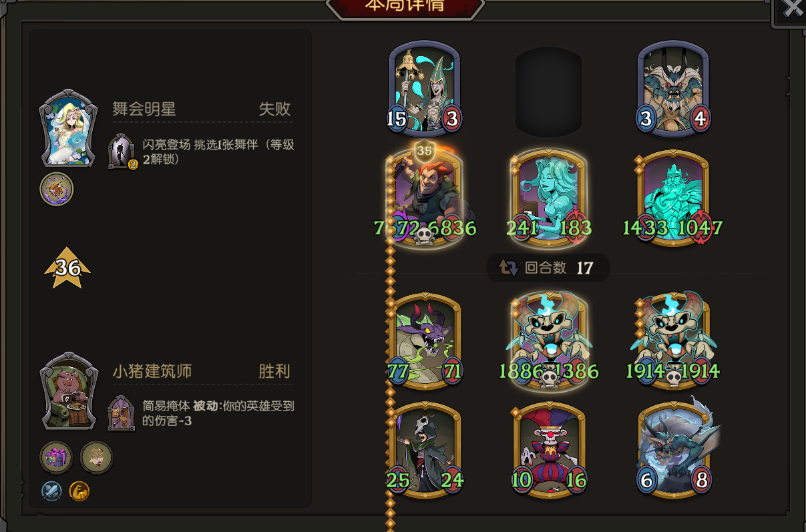Image resolution: width=806 pixels, height=532 pixels.
Task: Click the 回合数 turn swap icon
Action: [508, 268]
